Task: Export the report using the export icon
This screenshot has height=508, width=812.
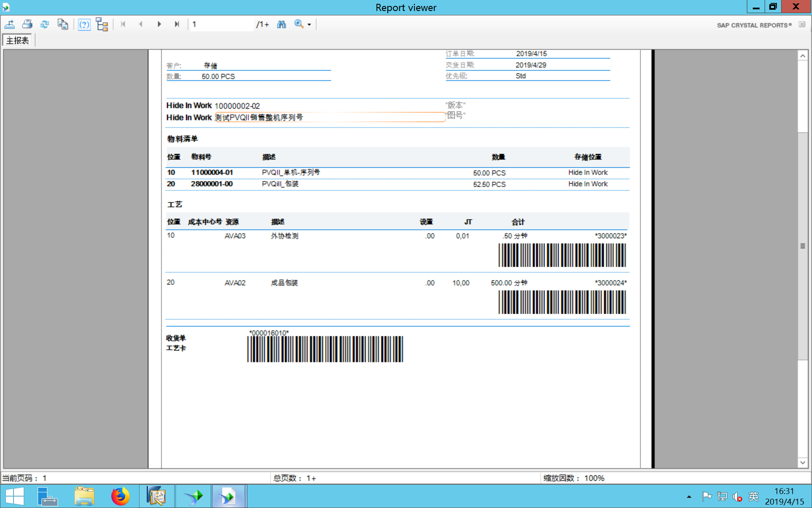Action: [x=10, y=25]
